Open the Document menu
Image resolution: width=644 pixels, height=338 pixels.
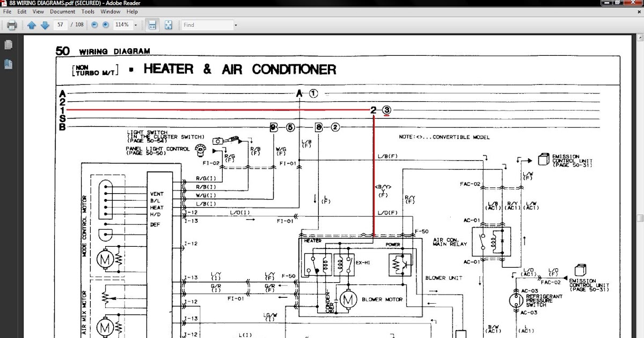pyautogui.click(x=63, y=11)
